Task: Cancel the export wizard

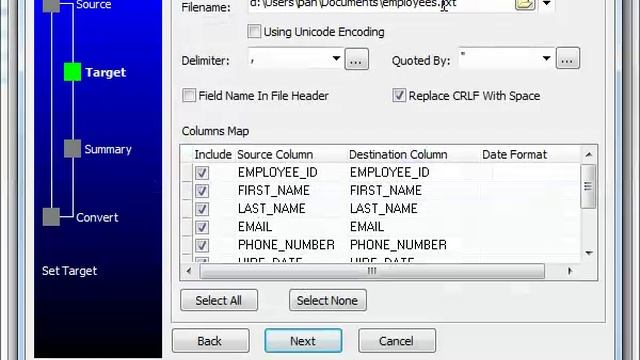Action: click(397, 340)
